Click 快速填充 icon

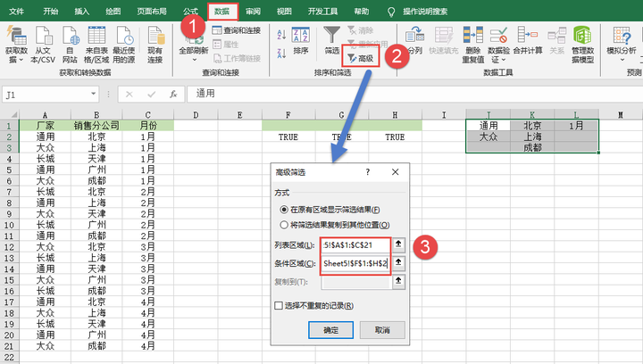444,36
